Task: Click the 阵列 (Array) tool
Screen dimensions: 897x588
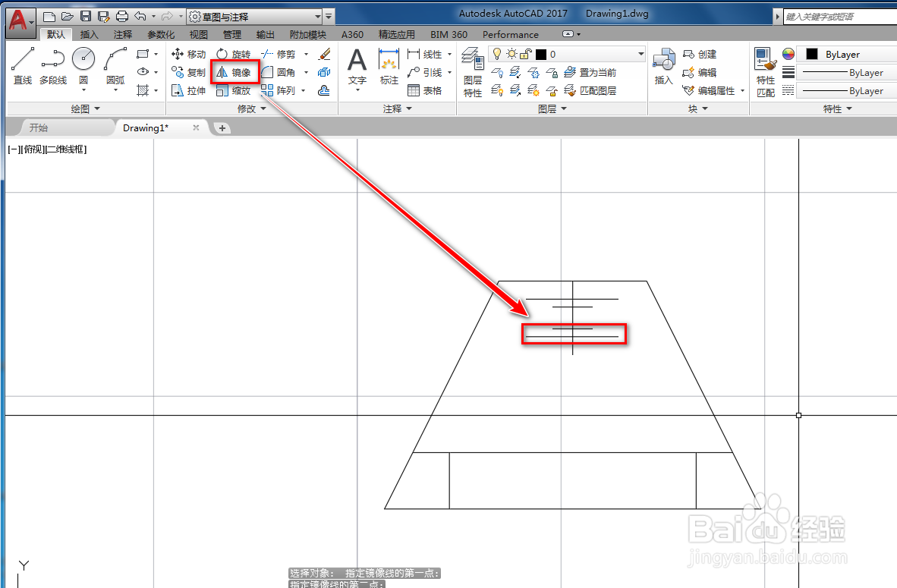Action: click(x=279, y=90)
